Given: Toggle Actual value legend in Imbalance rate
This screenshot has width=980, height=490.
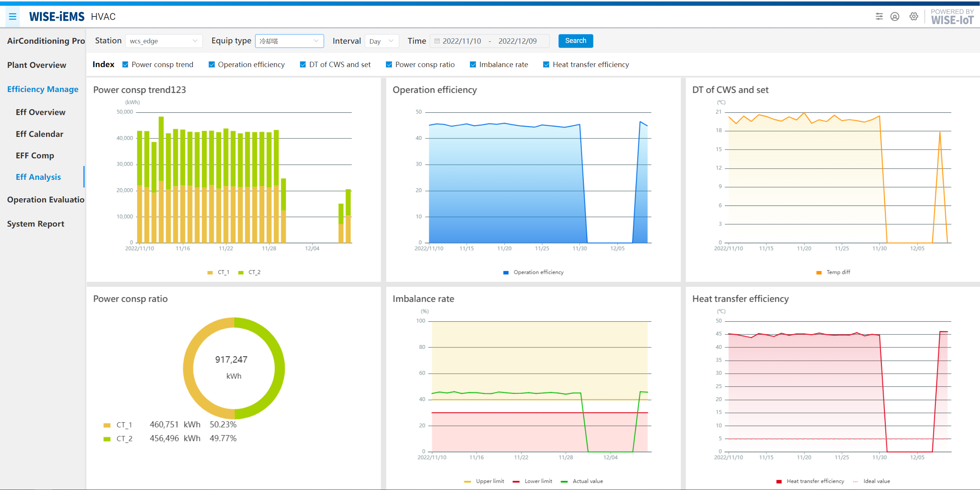Looking at the screenshot, I should click(x=582, y=481).
